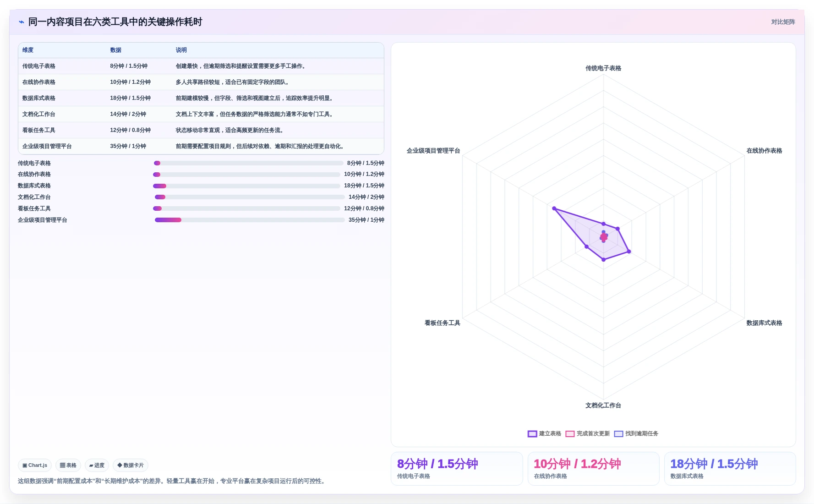Image resolution: width=814 pixels, height=504 pixels.
Task: Click the description starting with 前期需要配置项目规则
Action: 260,146
